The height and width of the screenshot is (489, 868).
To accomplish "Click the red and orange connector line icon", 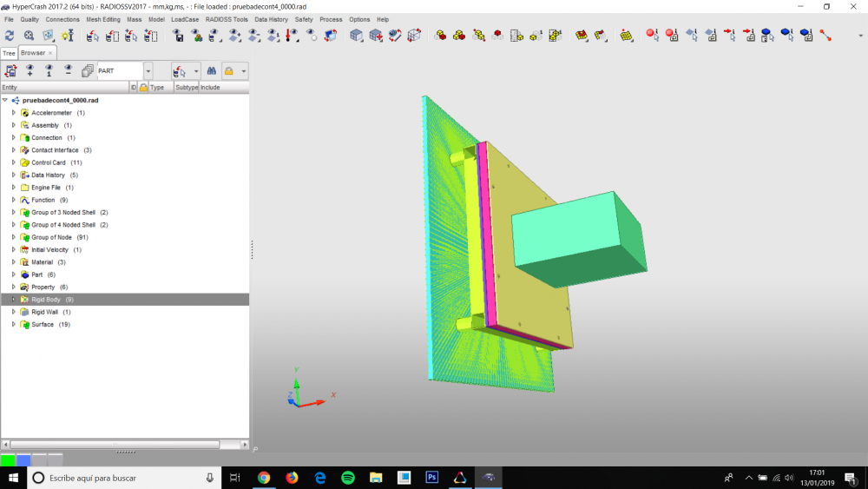I will (825, 36).
